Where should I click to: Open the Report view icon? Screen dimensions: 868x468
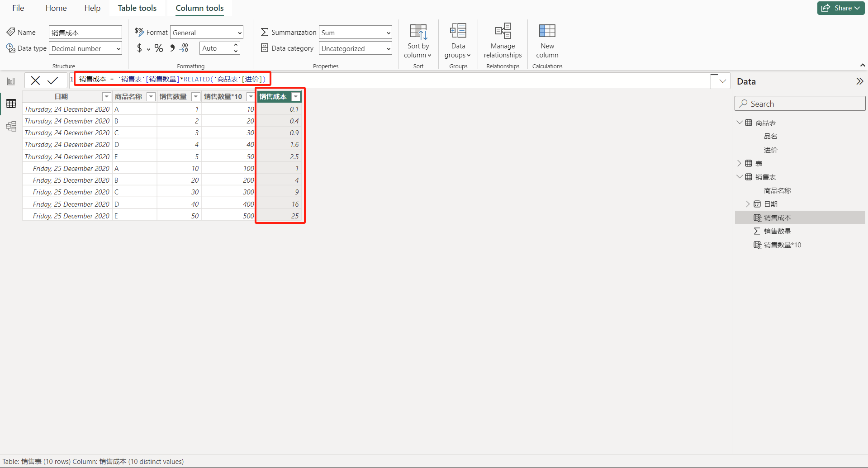11,81
